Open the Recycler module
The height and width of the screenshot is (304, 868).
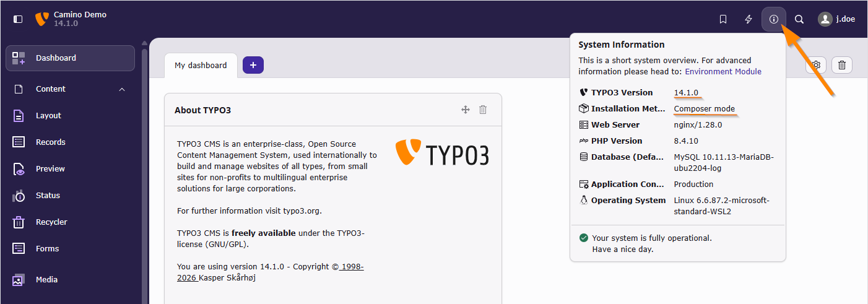[70, 222]
